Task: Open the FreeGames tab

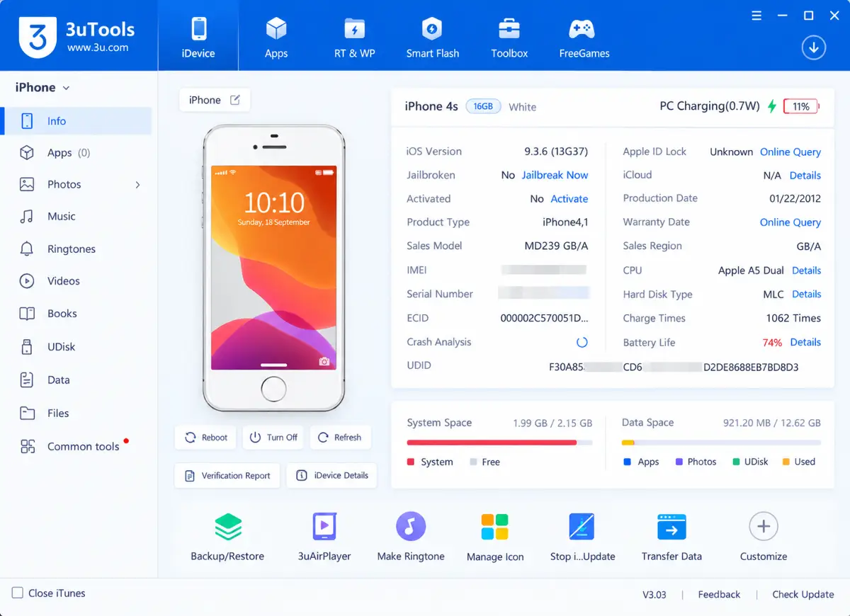Action: (x=584, y=37)
